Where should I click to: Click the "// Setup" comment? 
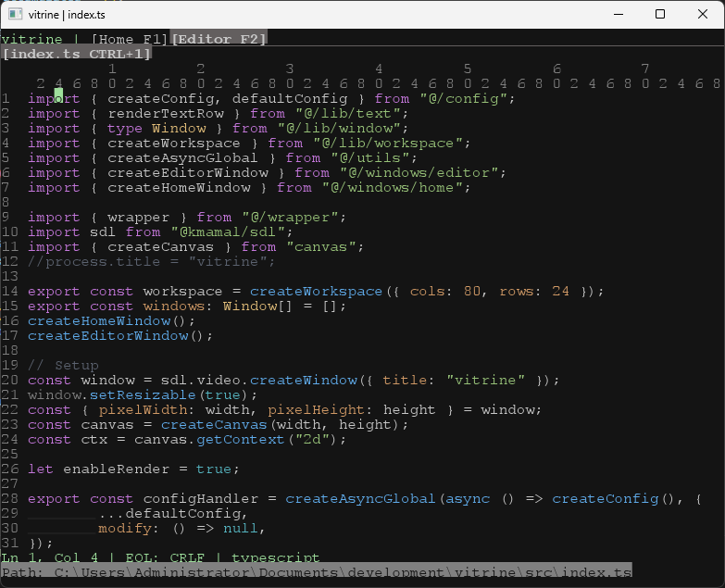pyautogui.click(x=63, y=365)
